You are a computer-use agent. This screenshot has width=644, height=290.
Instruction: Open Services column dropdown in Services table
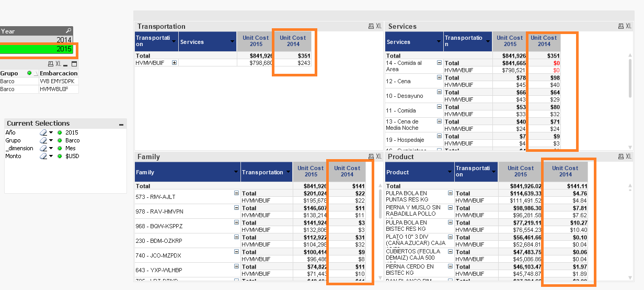click(439, 41)
